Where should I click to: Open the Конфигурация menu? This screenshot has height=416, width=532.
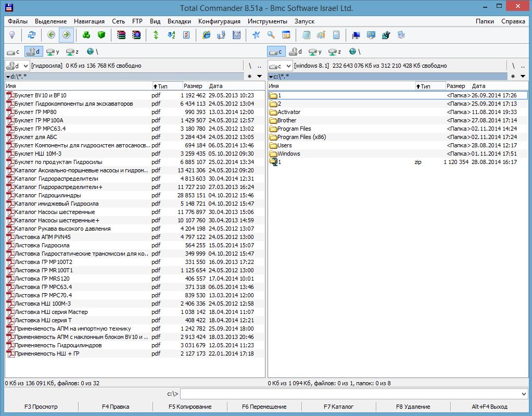[x=219, y=21]
